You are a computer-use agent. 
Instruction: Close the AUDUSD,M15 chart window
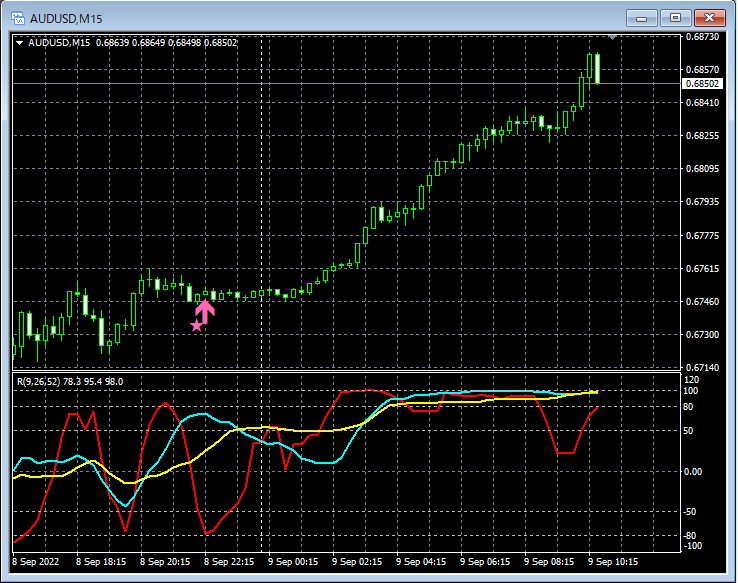[709, 18]
